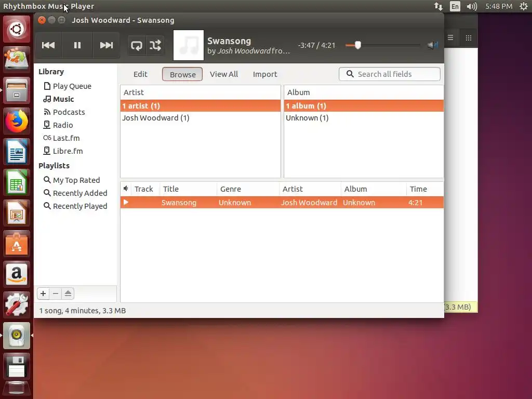Sort by the Title column header
532x399 pixels.
tap(188, 189)
